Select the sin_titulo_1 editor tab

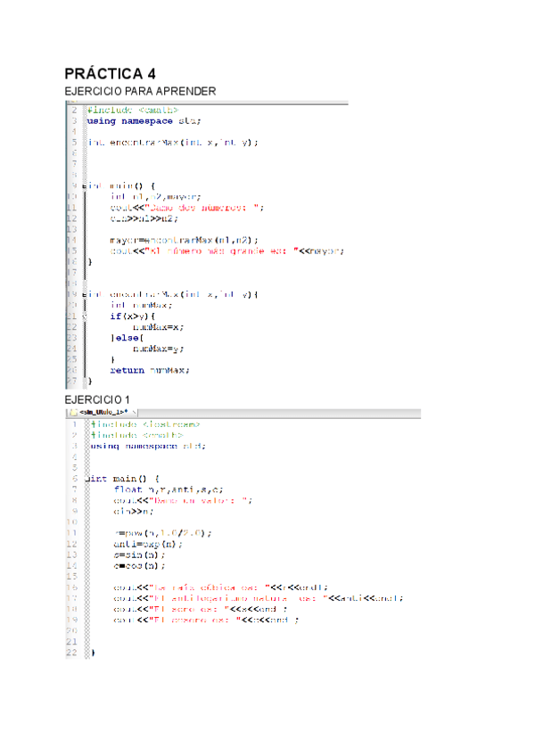click(x=103, y=412)
